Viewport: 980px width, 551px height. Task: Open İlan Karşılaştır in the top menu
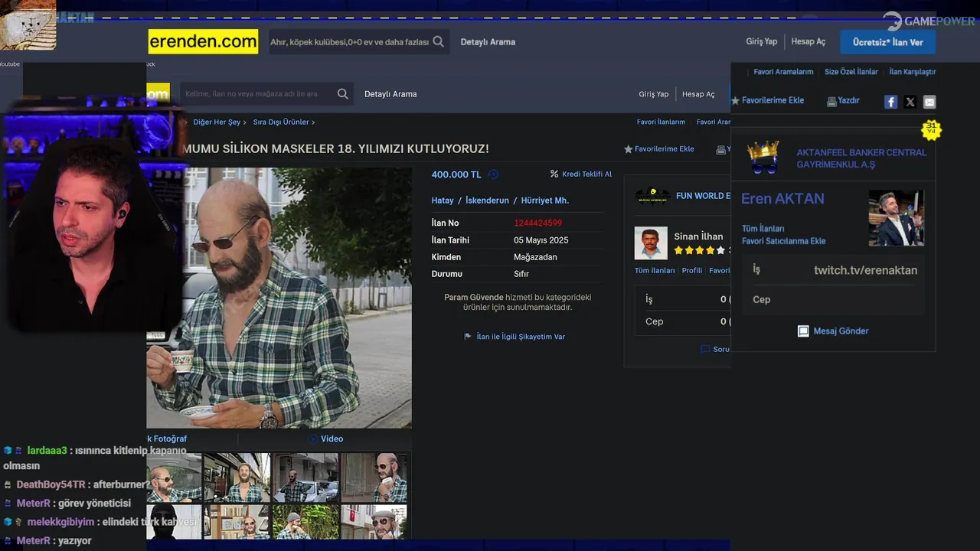913,72
